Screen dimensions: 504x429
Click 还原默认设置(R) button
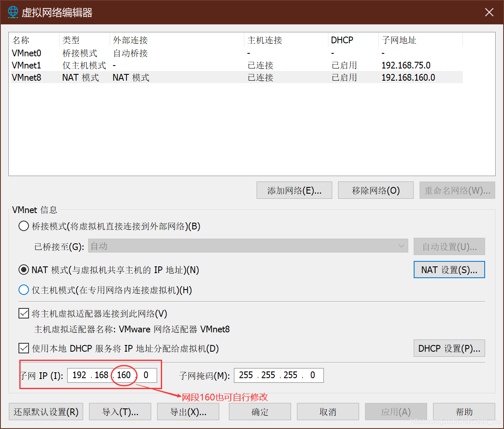46,412
